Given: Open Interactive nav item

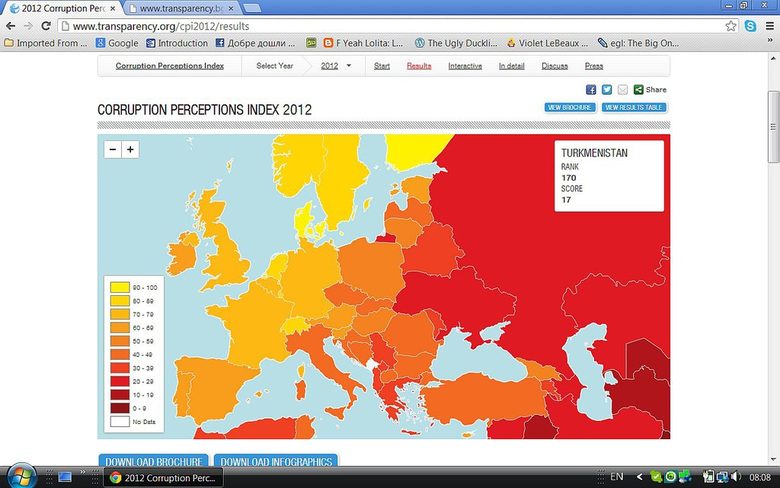Looking at the screenshot, I should (465, 66).
